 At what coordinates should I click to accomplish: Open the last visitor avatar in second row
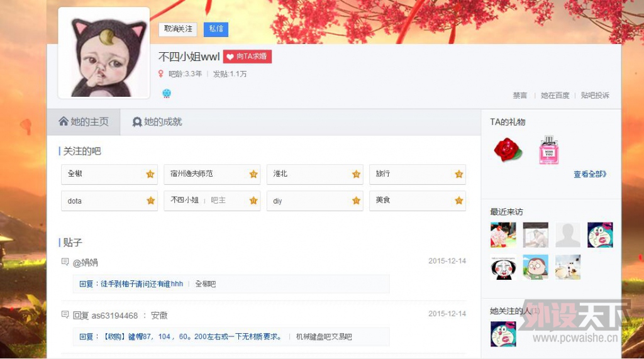tap(568, 267)
